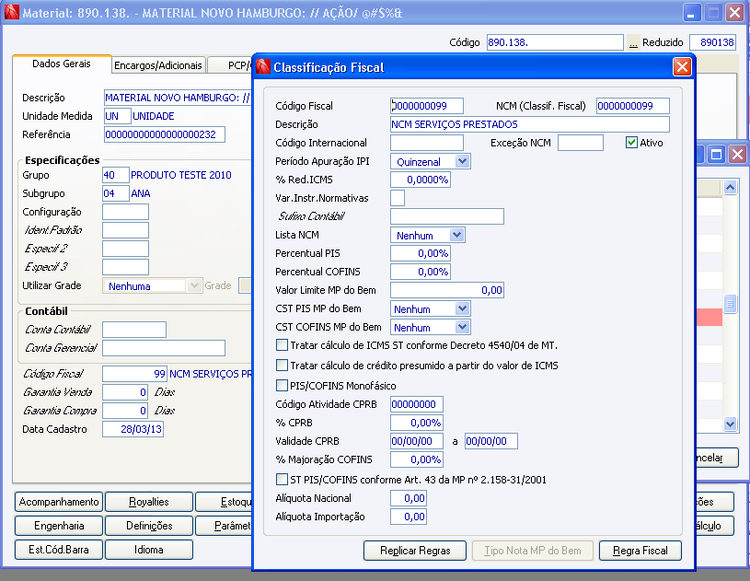750x581 pixels.
Task: Click the Classificação Fiscal dialog title icon
Action: 263,66
